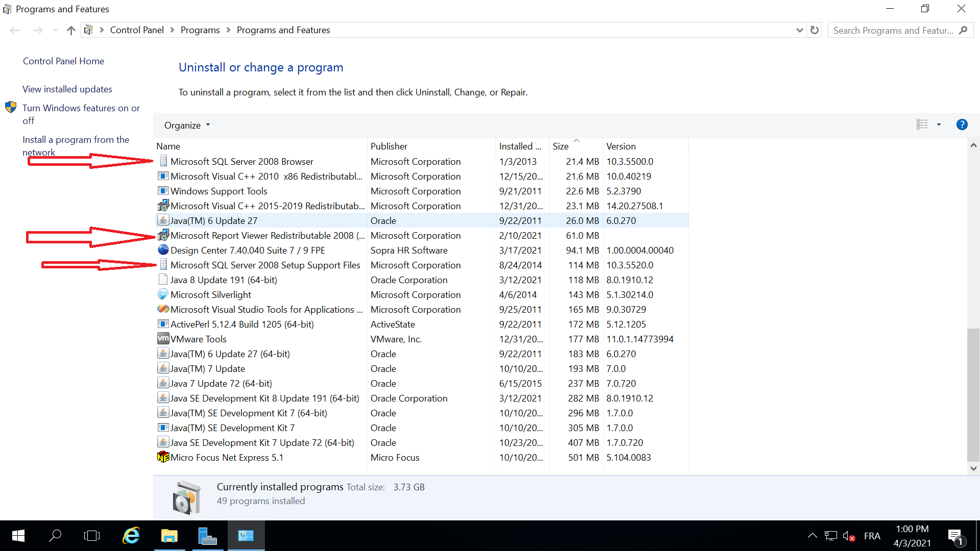The width and height of the screenshot is (980, 551).
Task: Click the vertical scrollbar down arrow
Action: coord(973,468)
